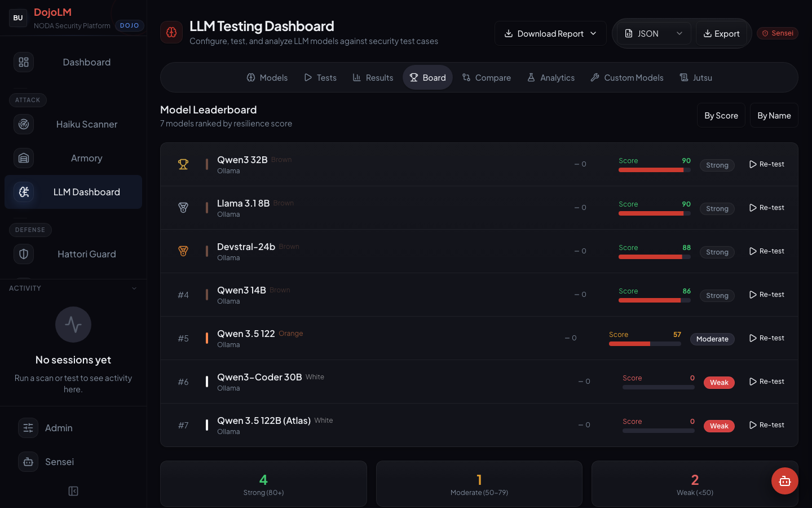The image size is (812, 508).
Task: Open the JSON format dropdown
Action: (x=654, y=34)
